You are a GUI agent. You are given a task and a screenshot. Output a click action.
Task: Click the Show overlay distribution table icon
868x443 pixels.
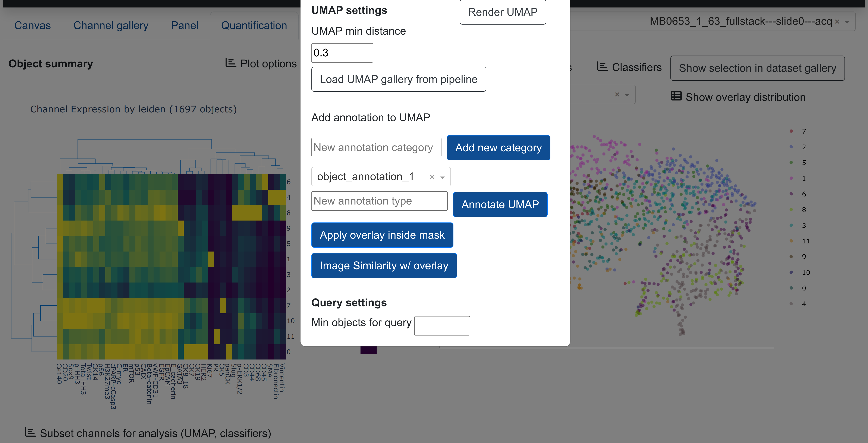676,96
